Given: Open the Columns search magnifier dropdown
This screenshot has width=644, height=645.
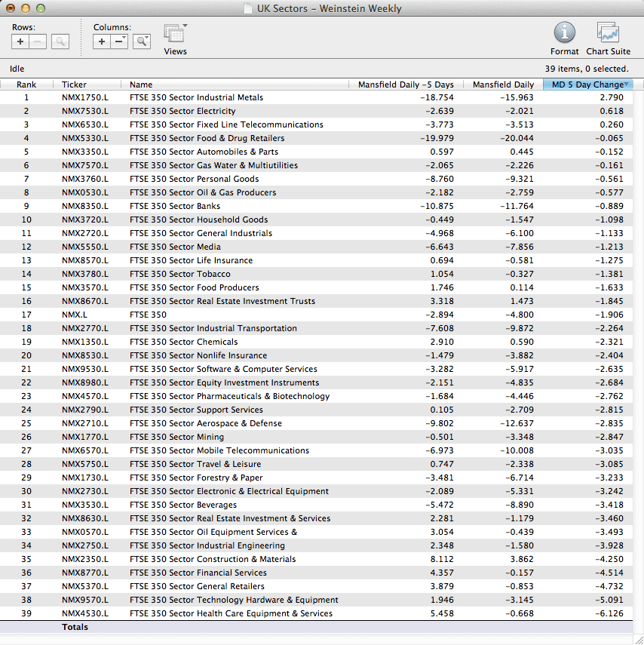Looking at the screenshot, I should 141,41.
